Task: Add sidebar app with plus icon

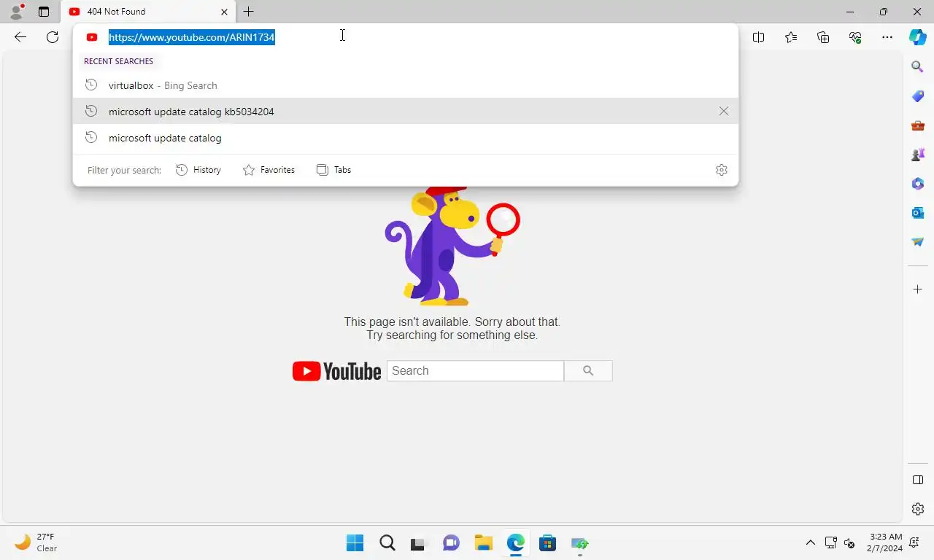Action: click(918, 289)
